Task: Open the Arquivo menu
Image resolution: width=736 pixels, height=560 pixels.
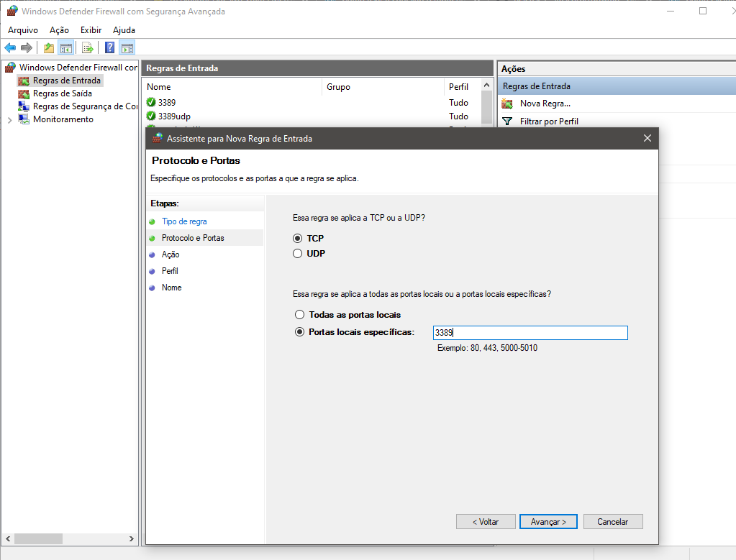Action: point(23,30)
